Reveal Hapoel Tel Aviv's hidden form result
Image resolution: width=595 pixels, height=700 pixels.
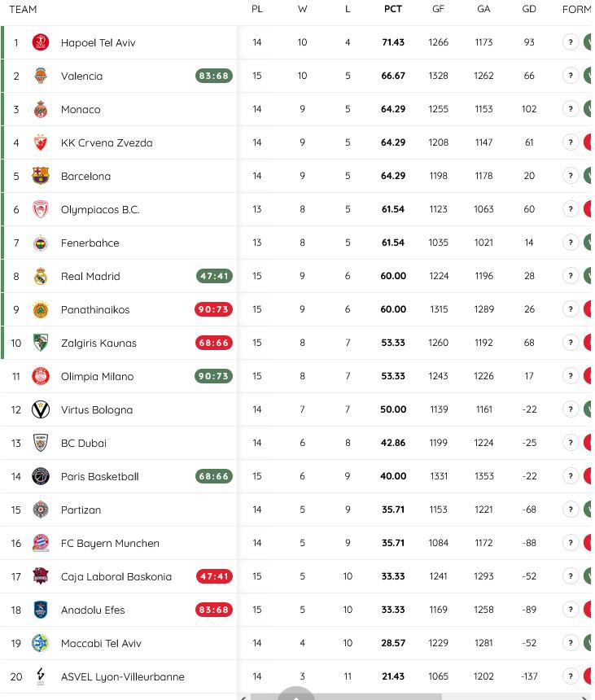571,42
